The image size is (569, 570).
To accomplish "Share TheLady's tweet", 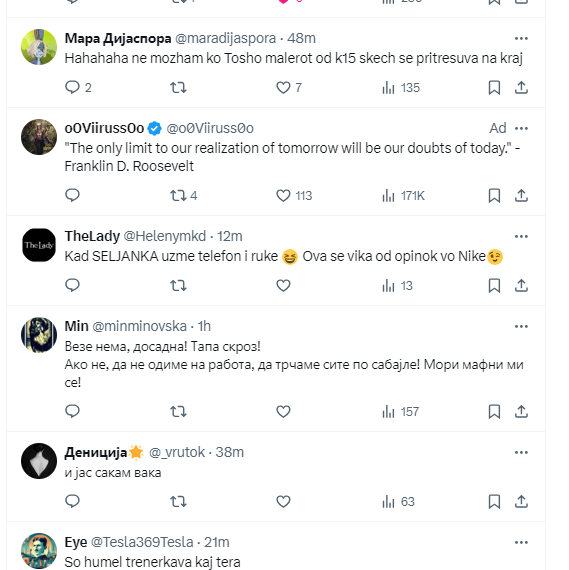I will (x=521, y=286).
